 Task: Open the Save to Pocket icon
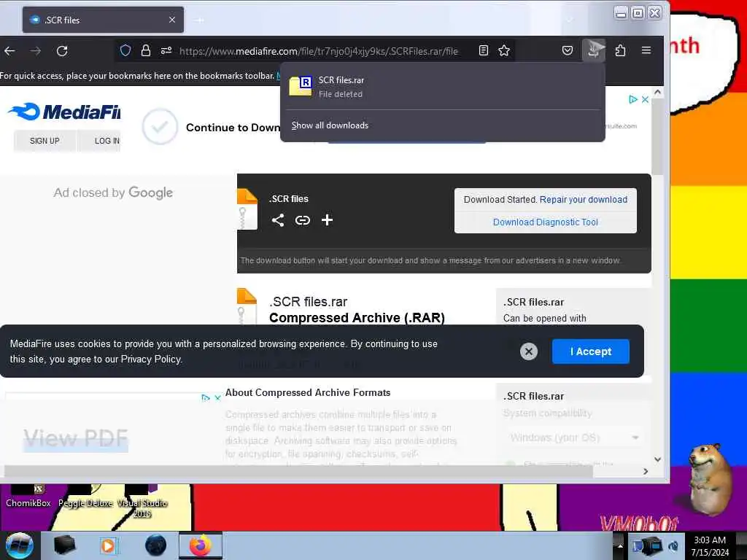[x=568, y=50]
